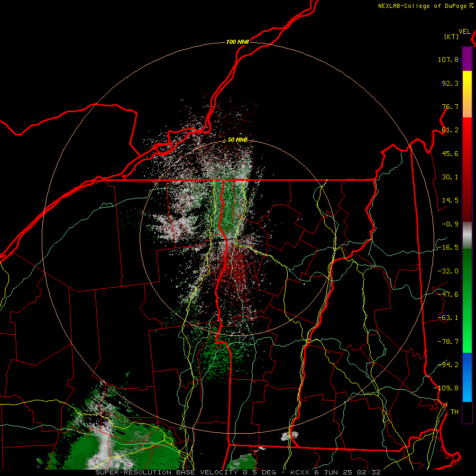Click the -94.2 velocity scale value

pos(448,364)
